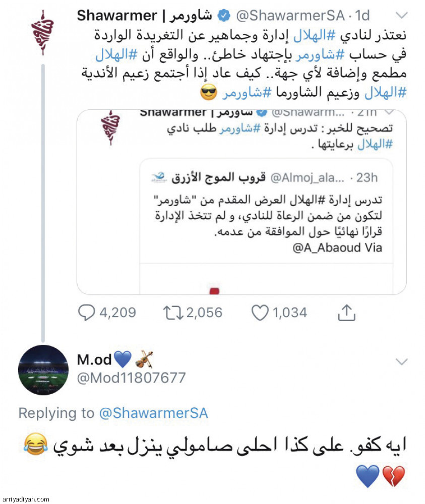Expand options on M.od's reply

402,361
